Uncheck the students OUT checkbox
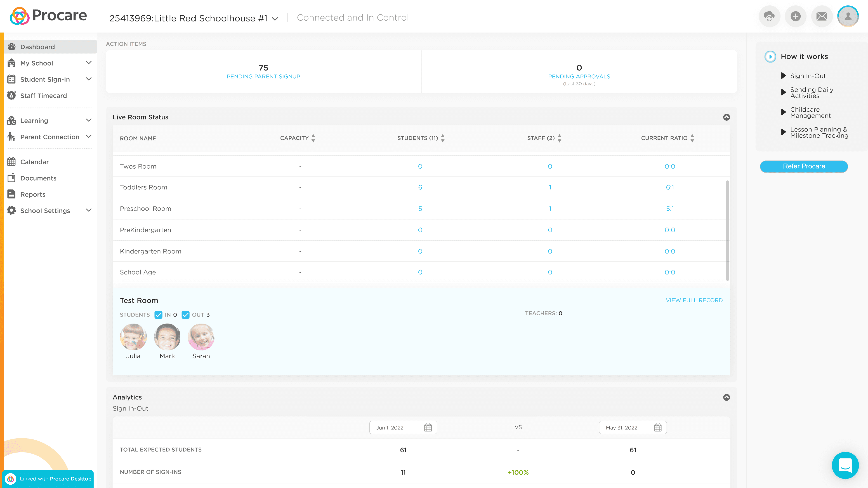The height and width of the screenshot is (488, 868). point(185,314)
